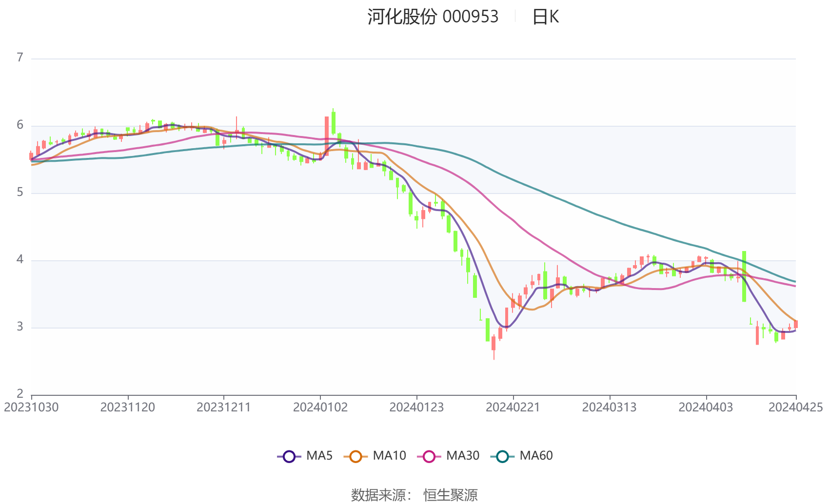
Task: Click the tall green candle after 20240403
Action: pos(744,276)
